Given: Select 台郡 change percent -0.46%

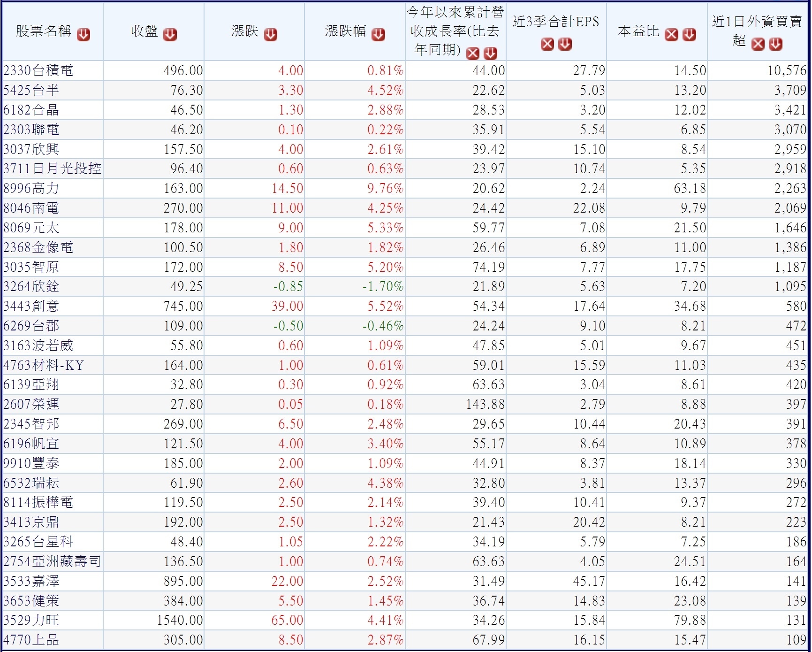Looking at the screenshot, I should pyautogui.click(x=383, y=326).
